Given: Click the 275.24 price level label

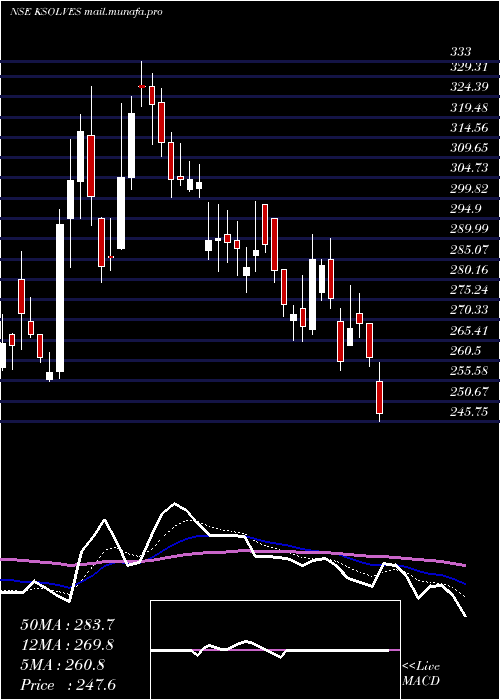Looking at the screenshot, I should click(x=469, y=290).
